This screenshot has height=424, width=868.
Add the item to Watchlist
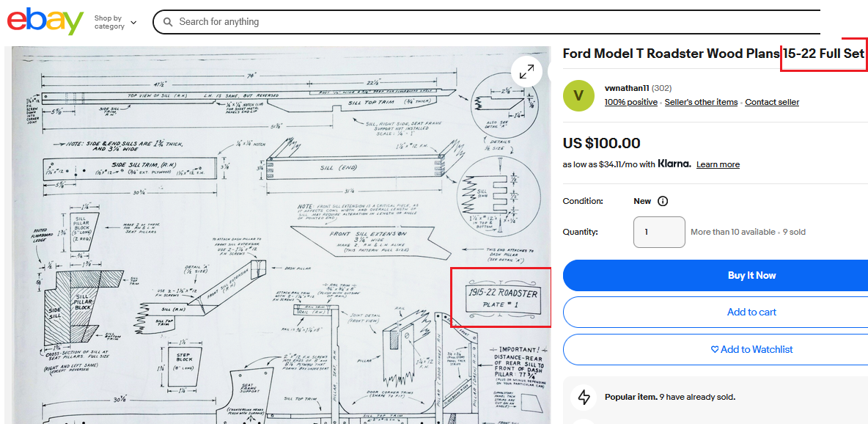(x=751, y=349)
